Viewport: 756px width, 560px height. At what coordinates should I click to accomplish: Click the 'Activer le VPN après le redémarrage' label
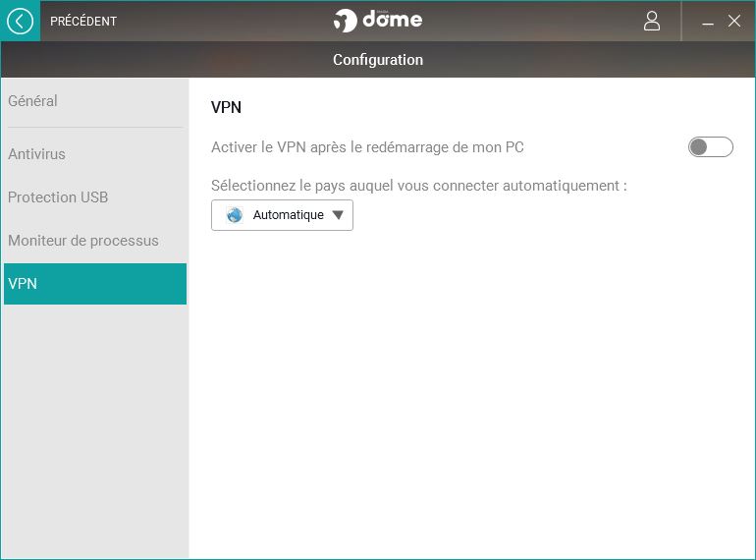coord(367,147)
